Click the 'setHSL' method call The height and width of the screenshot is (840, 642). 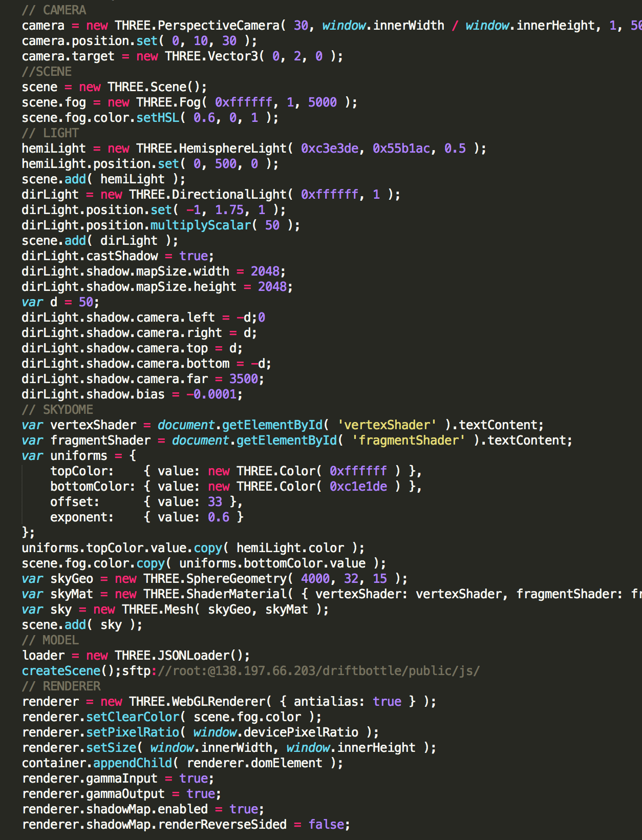coord(158,117)
